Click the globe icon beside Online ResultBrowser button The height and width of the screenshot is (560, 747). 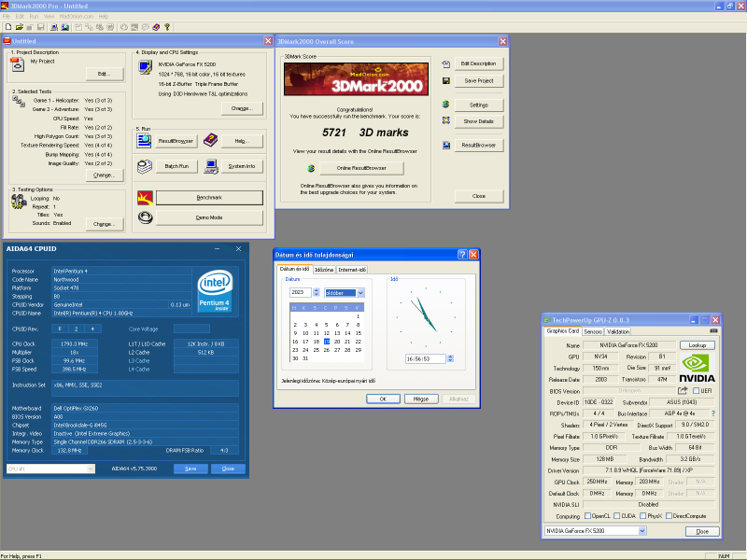click(x=311, y=168)
